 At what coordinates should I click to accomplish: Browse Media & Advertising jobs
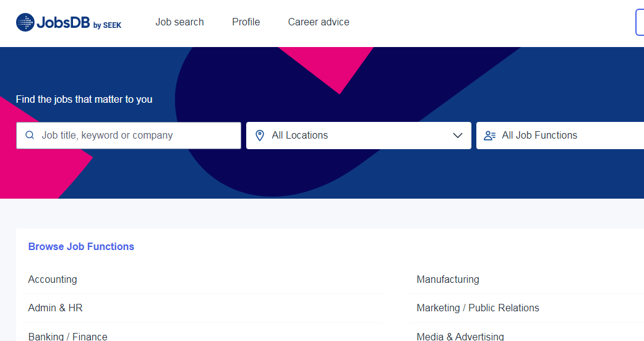[x=460, y=336]
